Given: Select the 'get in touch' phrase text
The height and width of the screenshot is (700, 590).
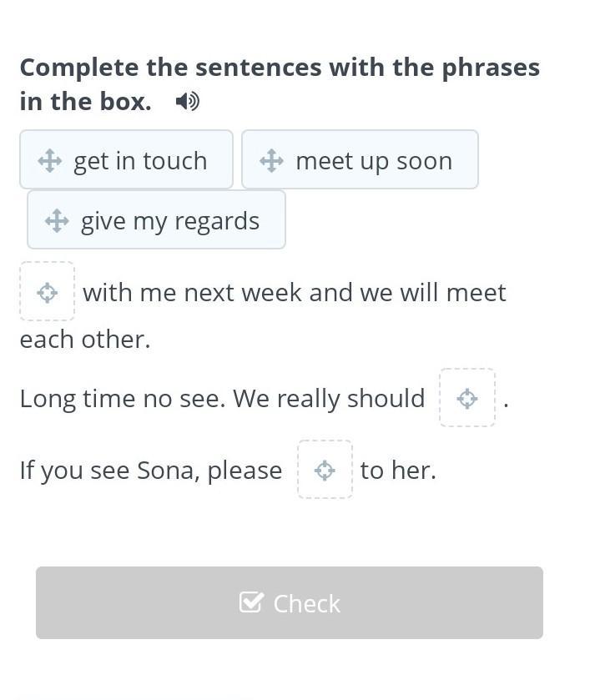Looking at the screenshot, I should (140, 161).
